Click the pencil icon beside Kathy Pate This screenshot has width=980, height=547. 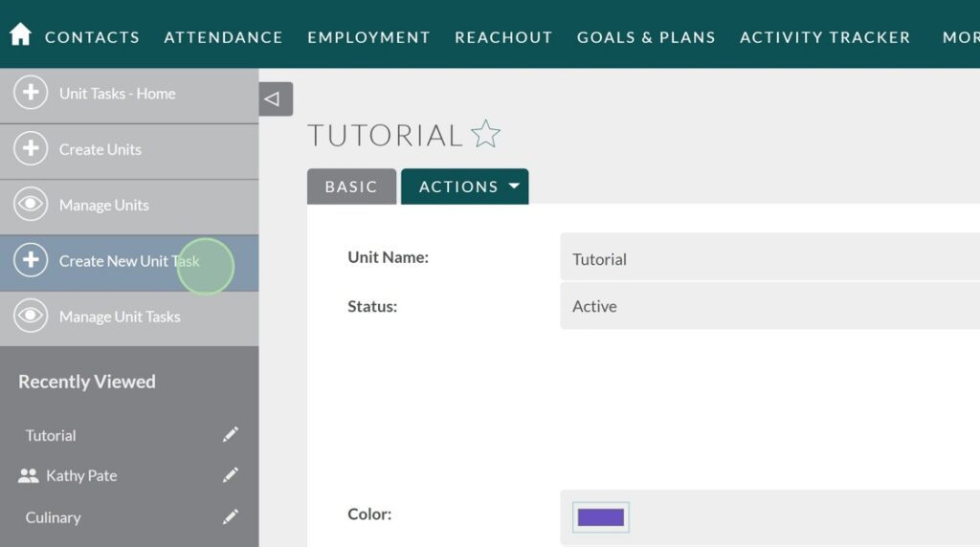coord(231,475)
